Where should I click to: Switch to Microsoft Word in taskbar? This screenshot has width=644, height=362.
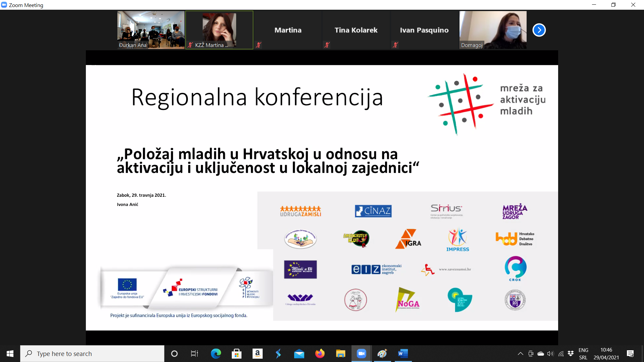pos(403,354)
